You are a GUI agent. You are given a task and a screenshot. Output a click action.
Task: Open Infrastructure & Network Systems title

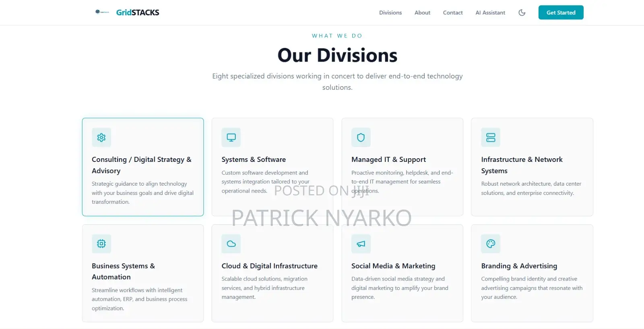(x=522, y=165)
